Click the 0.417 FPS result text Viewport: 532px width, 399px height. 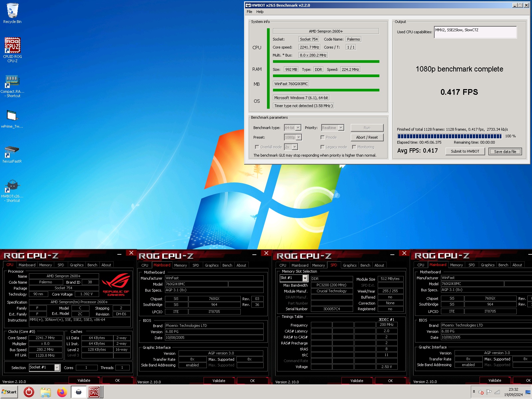pos(459,92)
